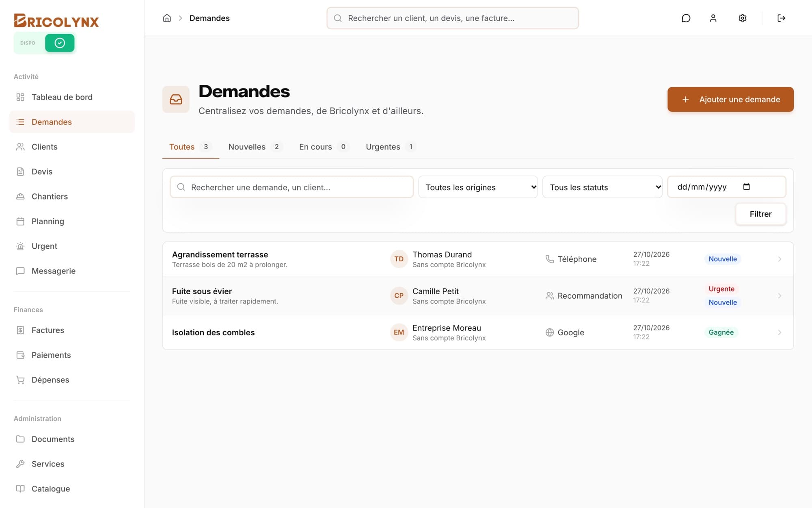The height and width of the screenshot is (508, 812).
Task: Focus the global client search field
Action: pos(453,18)
